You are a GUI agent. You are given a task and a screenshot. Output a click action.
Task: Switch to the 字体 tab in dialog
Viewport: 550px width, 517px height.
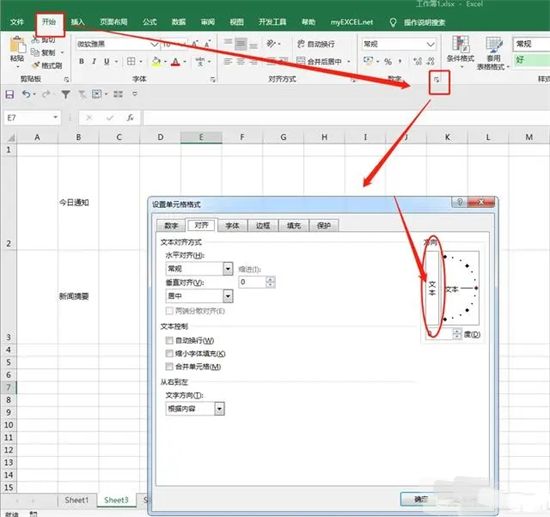point(232,226)
